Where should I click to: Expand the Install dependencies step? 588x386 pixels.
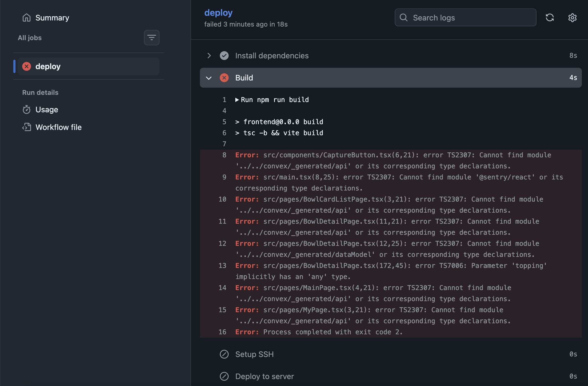[209, 56]
